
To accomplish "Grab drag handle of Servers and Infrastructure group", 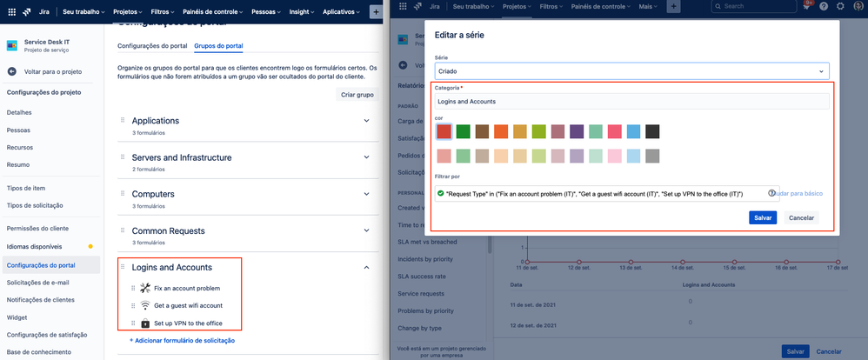I will [123, 157].
